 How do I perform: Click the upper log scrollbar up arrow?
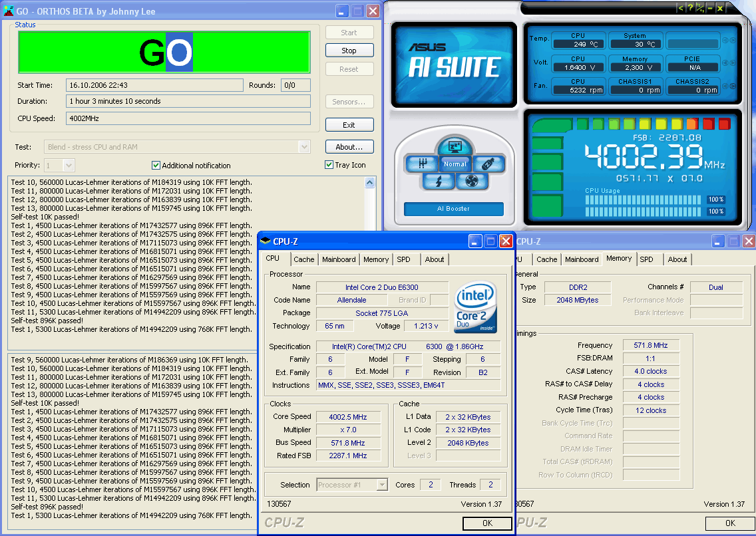tap(370, 182)
